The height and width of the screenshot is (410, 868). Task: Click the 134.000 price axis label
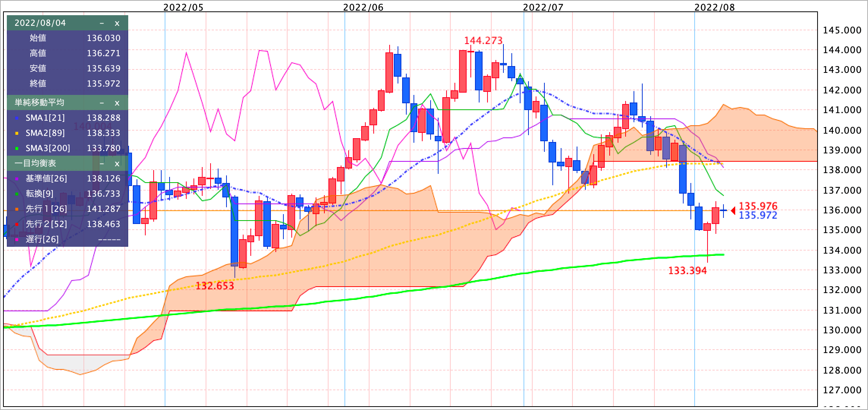click(x=842, y=250)
